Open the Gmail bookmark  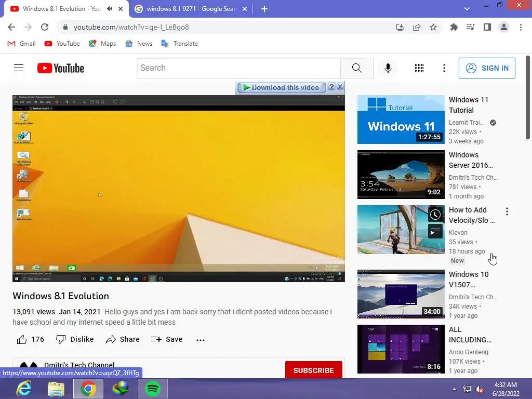[x=21, y=44]
